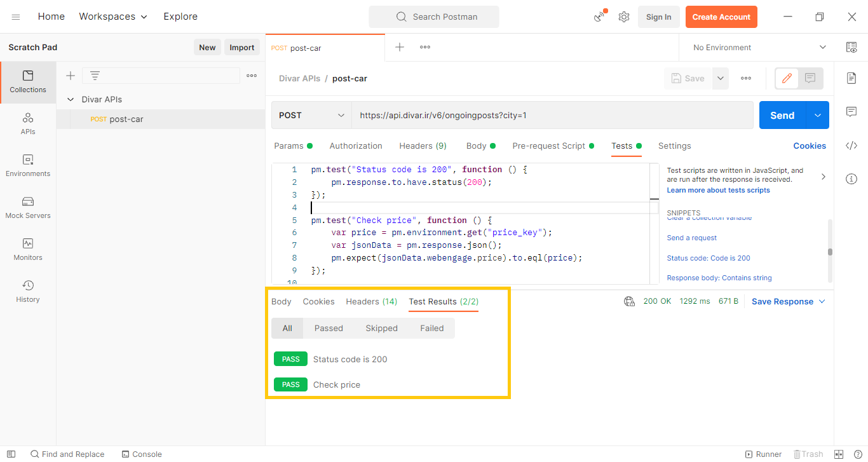Filter test results by Failed
The image size is (868, 462).
click(x=432, y=328)
